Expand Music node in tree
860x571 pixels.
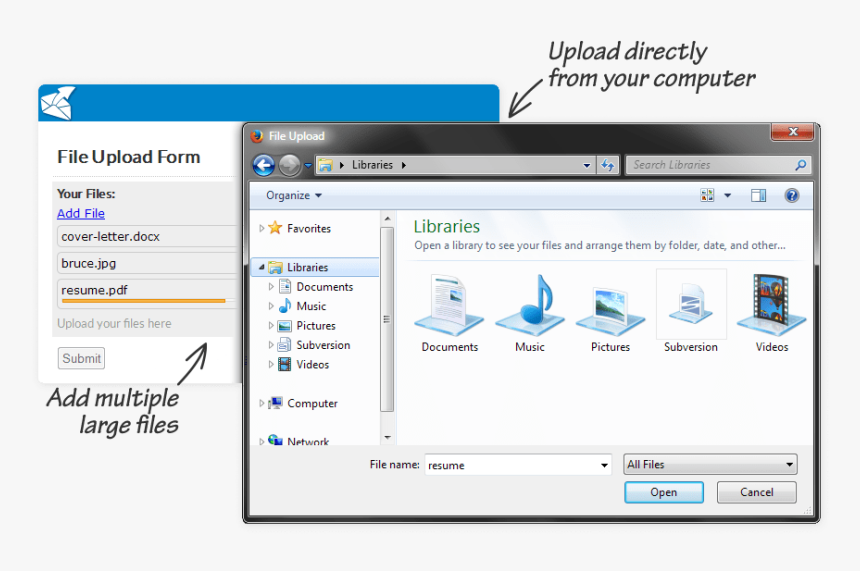(x=271, y=306)
